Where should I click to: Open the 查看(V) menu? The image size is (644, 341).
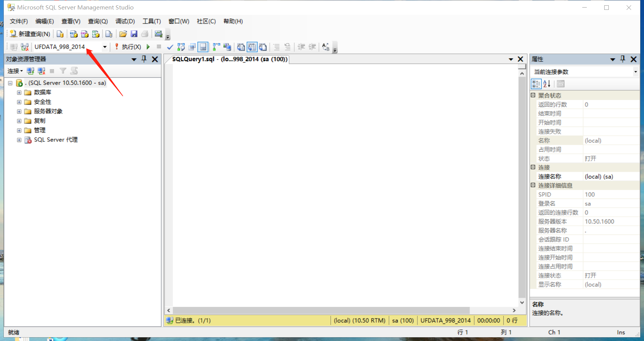point(71,21)
